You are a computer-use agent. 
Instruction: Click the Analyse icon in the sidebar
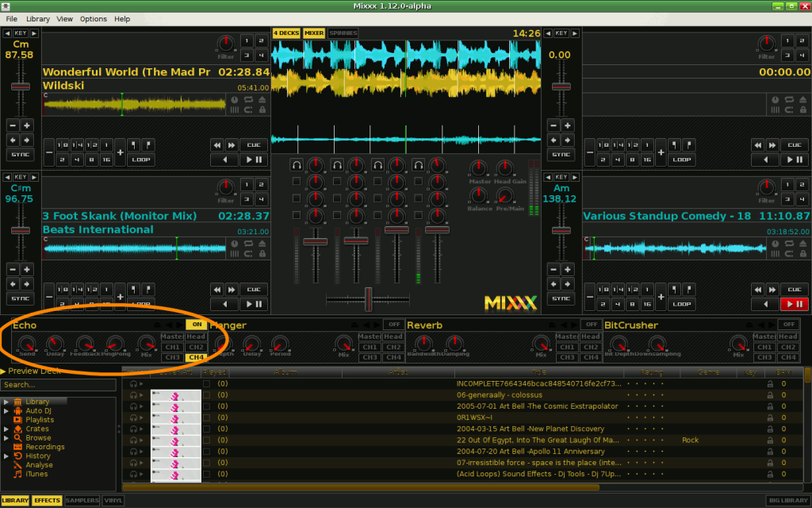(17, 465)
